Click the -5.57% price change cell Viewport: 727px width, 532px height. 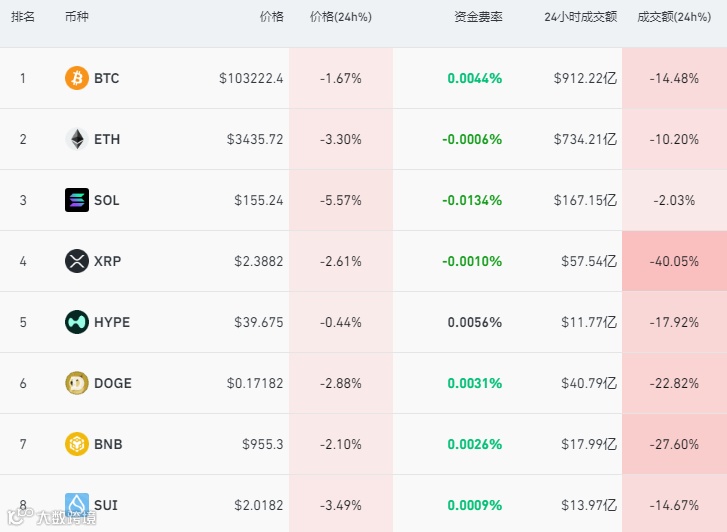pos(341,200)
